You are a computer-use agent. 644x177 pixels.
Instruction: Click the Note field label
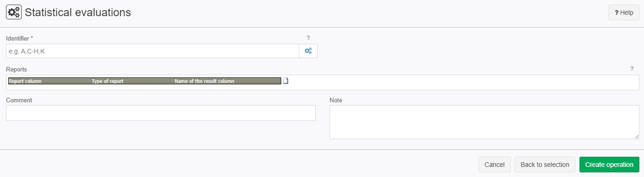tap(336, 100)
